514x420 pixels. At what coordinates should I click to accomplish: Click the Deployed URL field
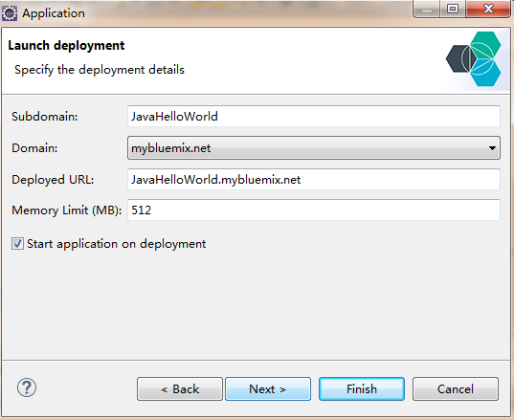coord(314,180)
